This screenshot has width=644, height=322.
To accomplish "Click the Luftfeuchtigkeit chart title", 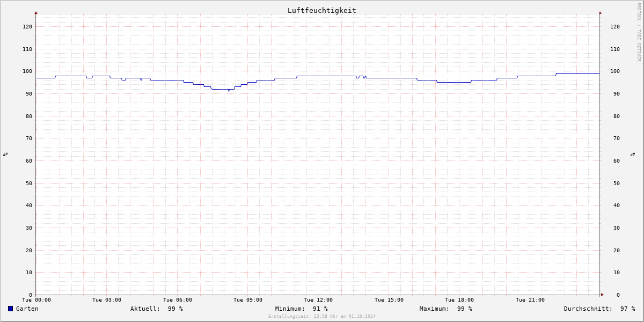I will tap(321, 10).
